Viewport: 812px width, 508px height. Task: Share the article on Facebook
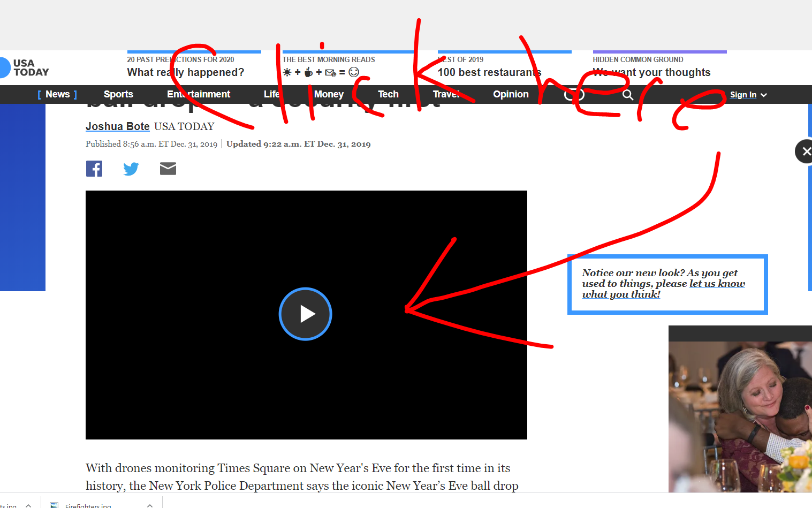pyautogui.click(x=94, y=169)
